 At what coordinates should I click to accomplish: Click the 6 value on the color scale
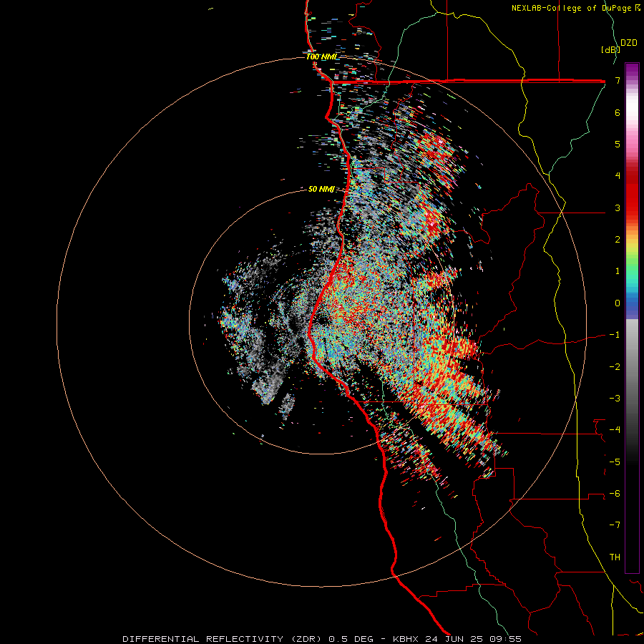[618, 112]
